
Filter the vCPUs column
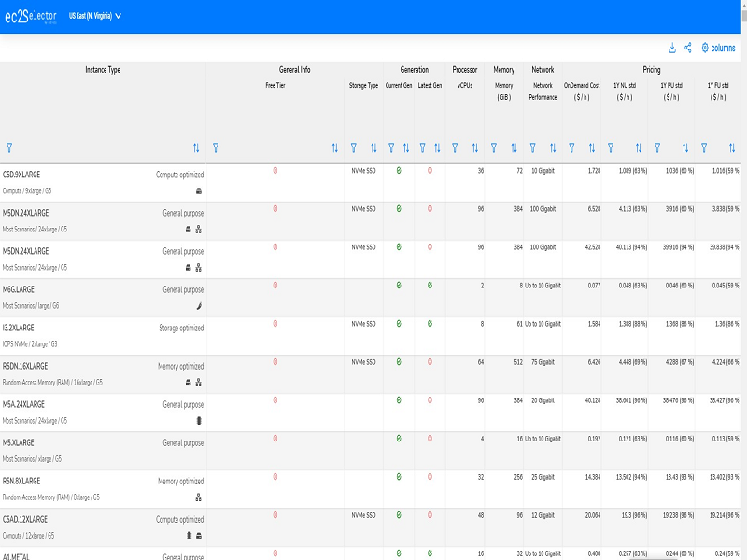(455, 148)
